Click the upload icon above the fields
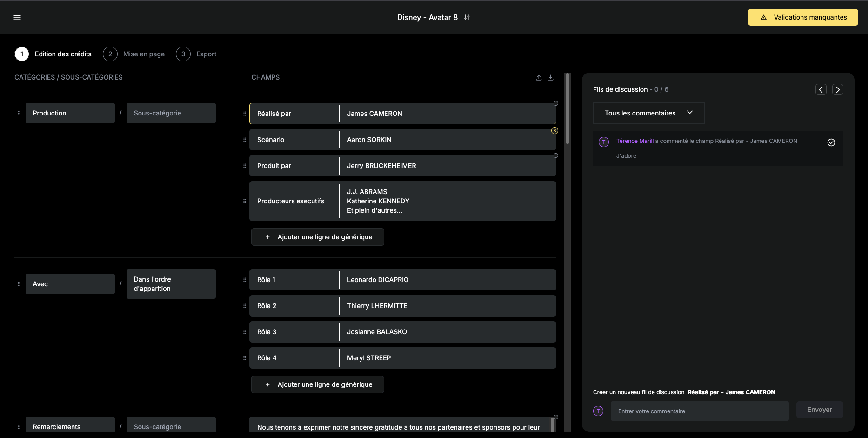 tap(539, 78)
